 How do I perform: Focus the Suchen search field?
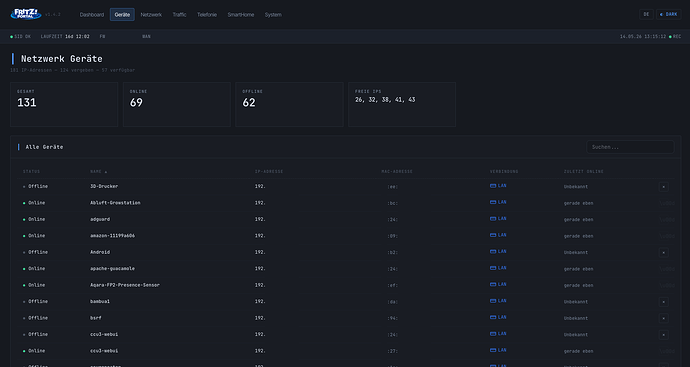point(630,147)
